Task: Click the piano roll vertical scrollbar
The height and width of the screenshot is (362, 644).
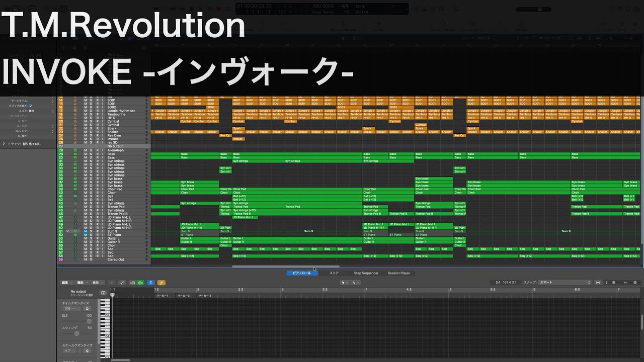Action: click(x=642, y=322)
